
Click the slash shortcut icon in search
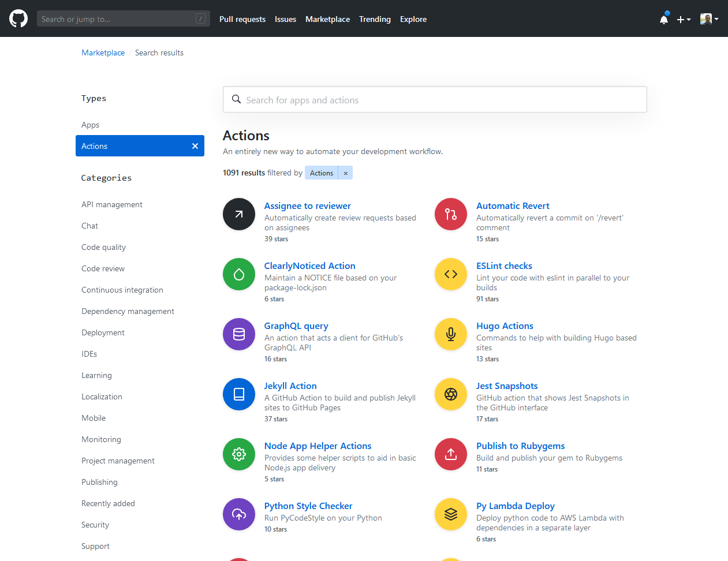point(200,18)
